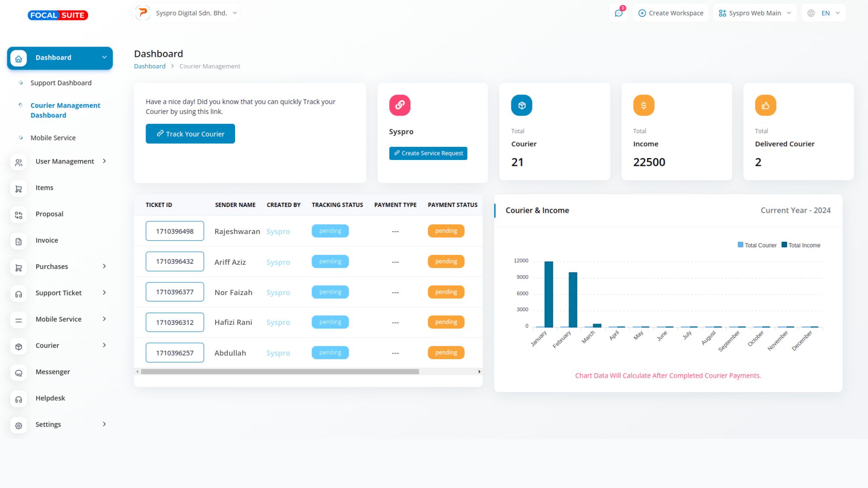Viewport: 868px width, 488px height.
Task: Toggle Total Income legend in chart
Action: (x=801, y=245)
